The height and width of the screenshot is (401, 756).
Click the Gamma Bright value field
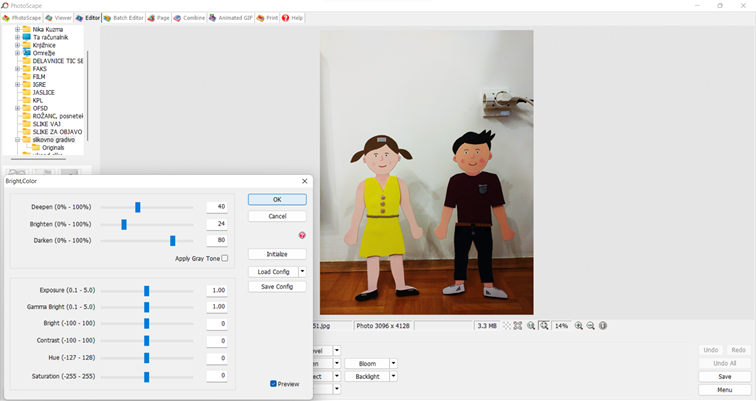[217, 307]
